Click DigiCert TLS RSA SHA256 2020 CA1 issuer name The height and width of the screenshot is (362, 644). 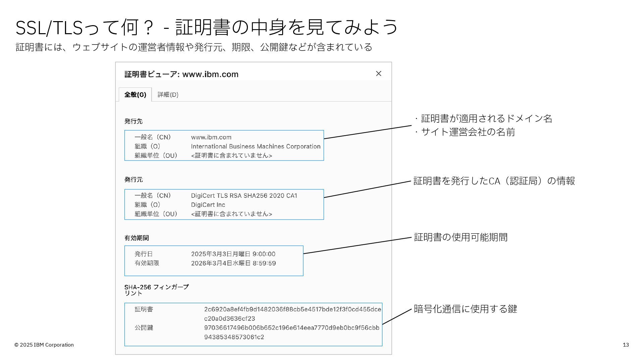244,196
